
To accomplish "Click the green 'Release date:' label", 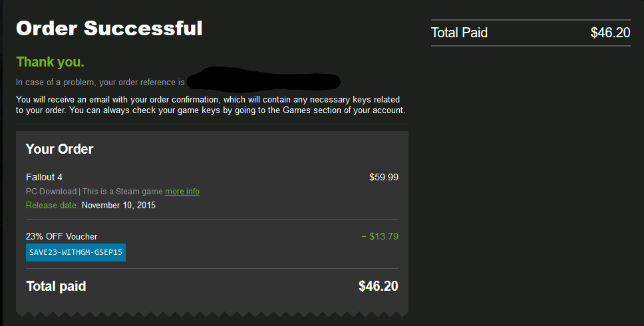I will (x=53, y=205).
